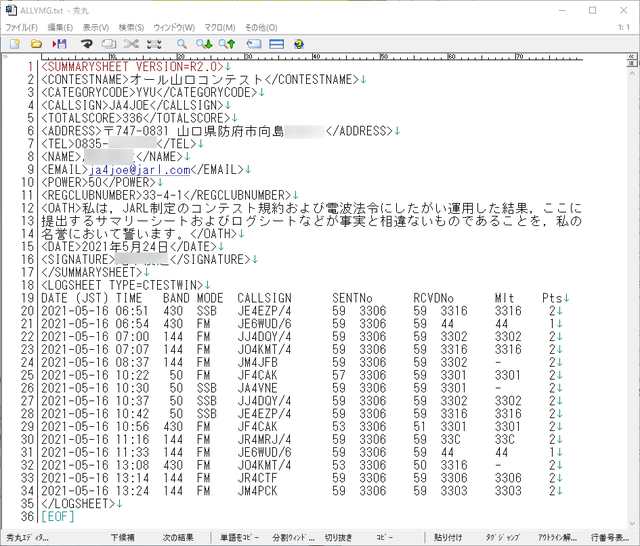Click the ja4joe@jarl.com email link
Screen dimensions: 640x546
tap(140, 170)
